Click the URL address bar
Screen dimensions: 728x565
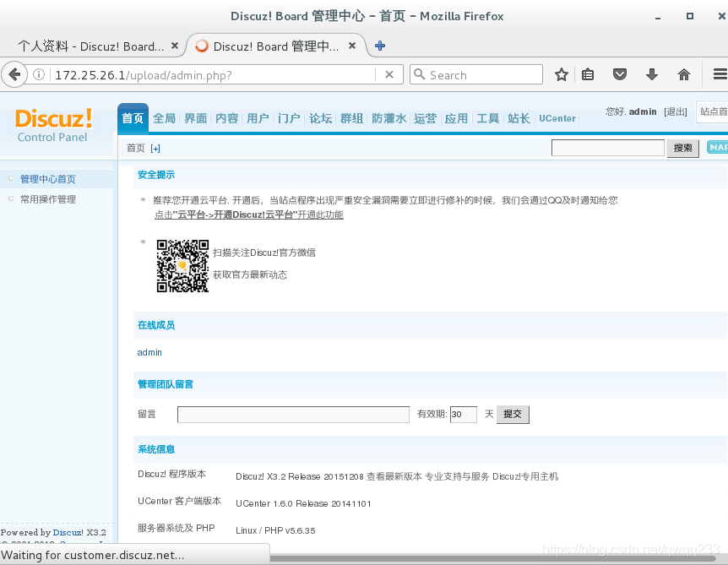[214, 75]
